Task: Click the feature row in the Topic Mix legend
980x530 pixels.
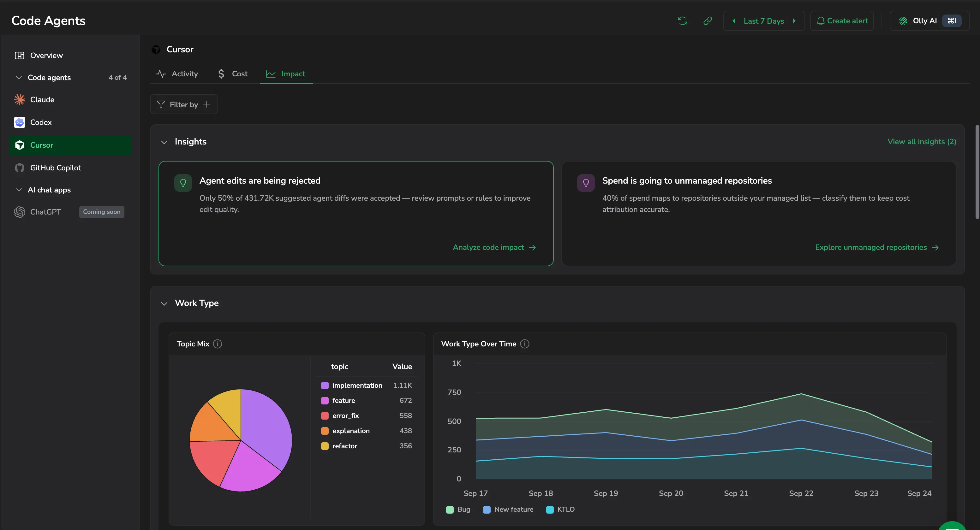Action: [366, 400]
